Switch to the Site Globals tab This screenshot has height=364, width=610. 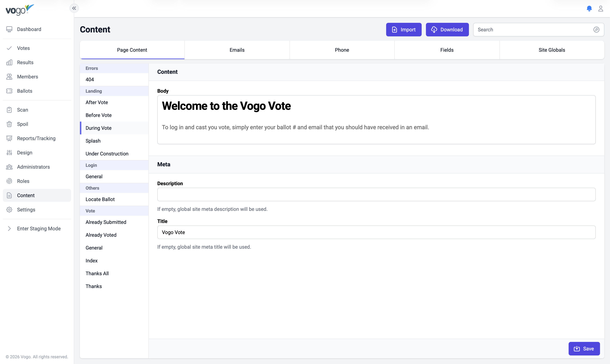tap(552, 50)
